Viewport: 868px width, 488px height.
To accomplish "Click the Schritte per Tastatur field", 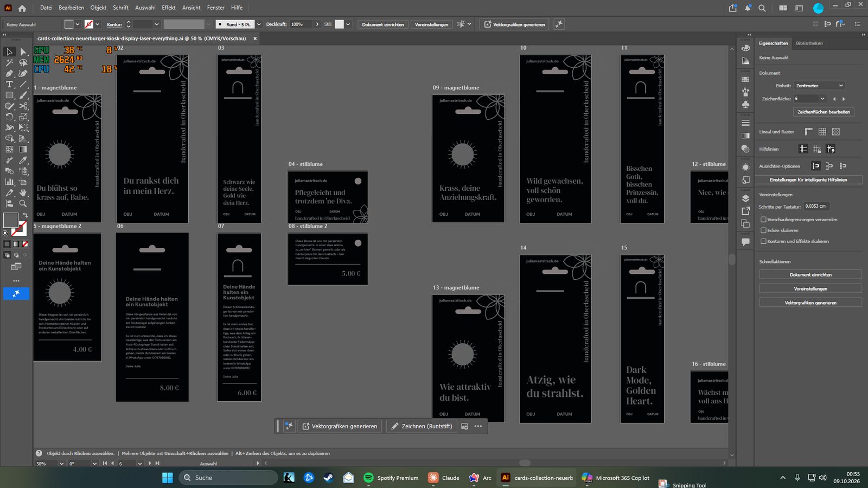I will [816, 207].
